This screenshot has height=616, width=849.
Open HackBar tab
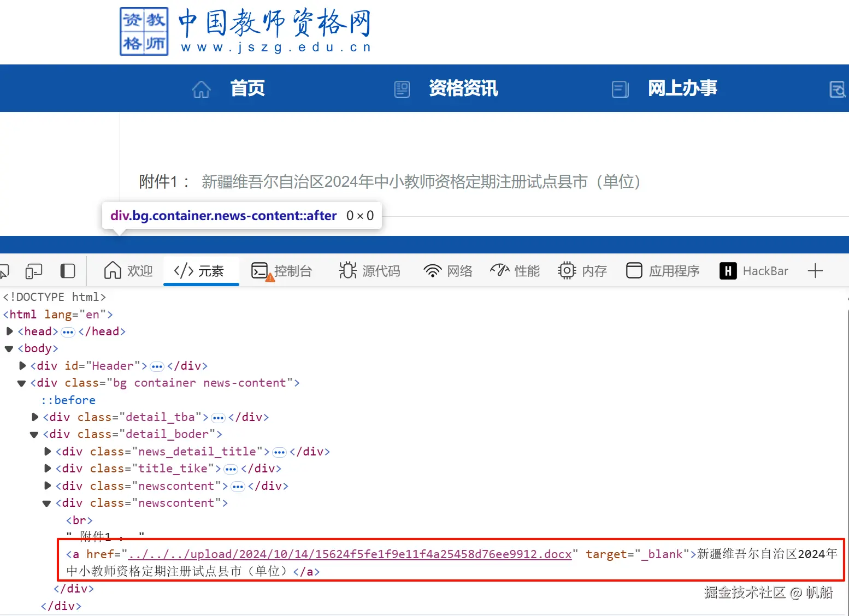754,271
